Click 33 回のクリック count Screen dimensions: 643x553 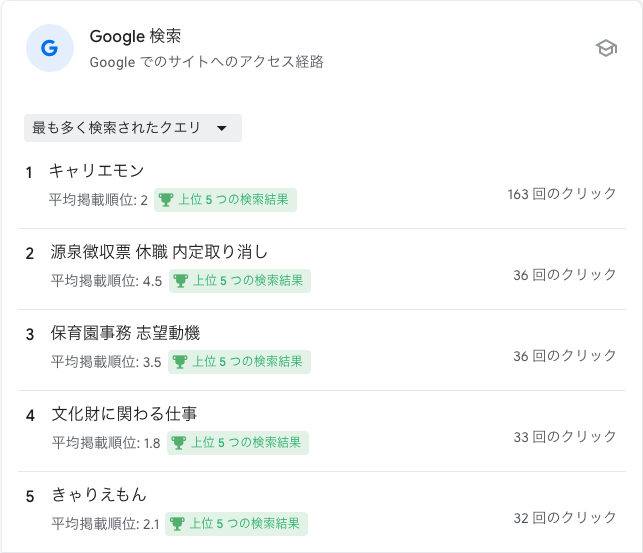[x=565, y=437]
